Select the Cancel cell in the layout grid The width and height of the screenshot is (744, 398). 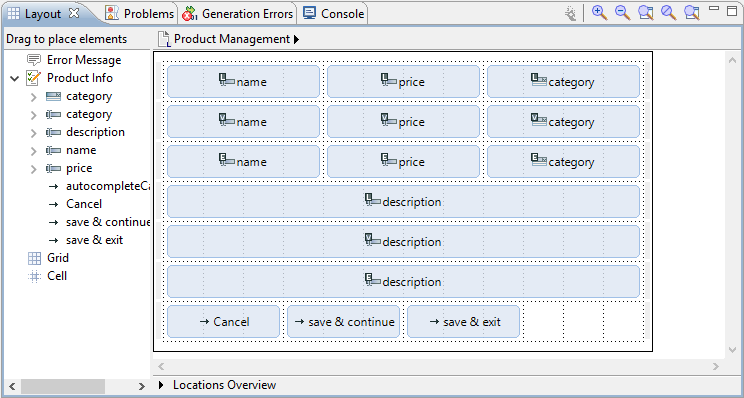(223, 322)
